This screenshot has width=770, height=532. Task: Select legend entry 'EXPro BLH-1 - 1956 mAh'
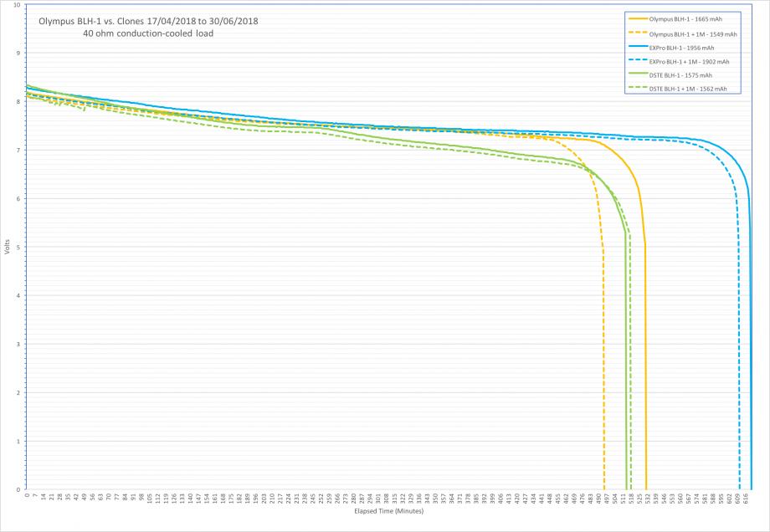(x=690, y=48)
